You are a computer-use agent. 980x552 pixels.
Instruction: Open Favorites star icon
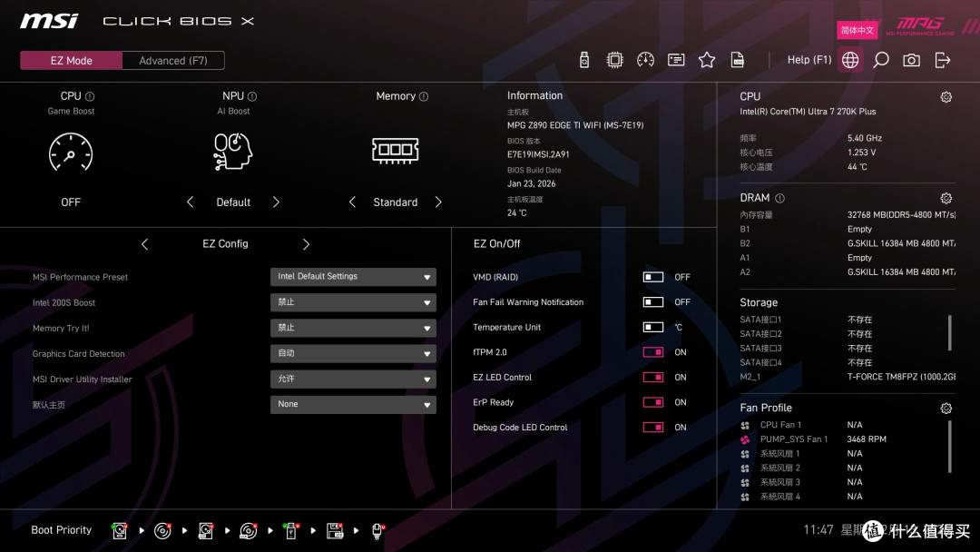706,60
